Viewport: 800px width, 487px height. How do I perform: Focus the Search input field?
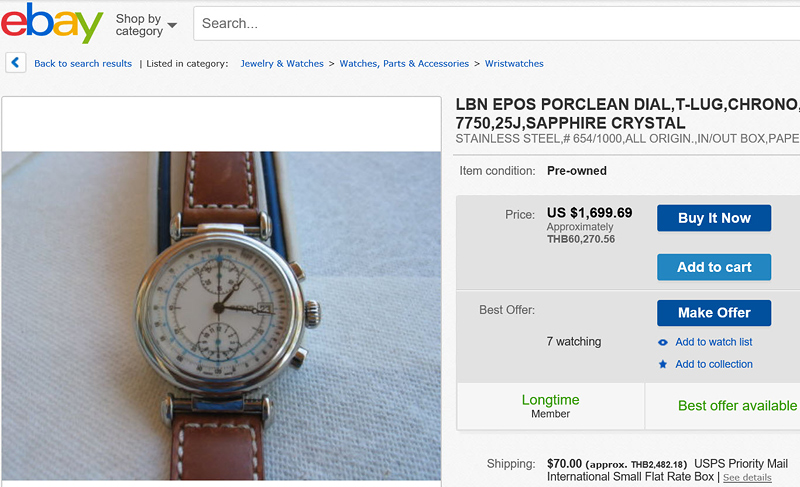pos(495,23)
